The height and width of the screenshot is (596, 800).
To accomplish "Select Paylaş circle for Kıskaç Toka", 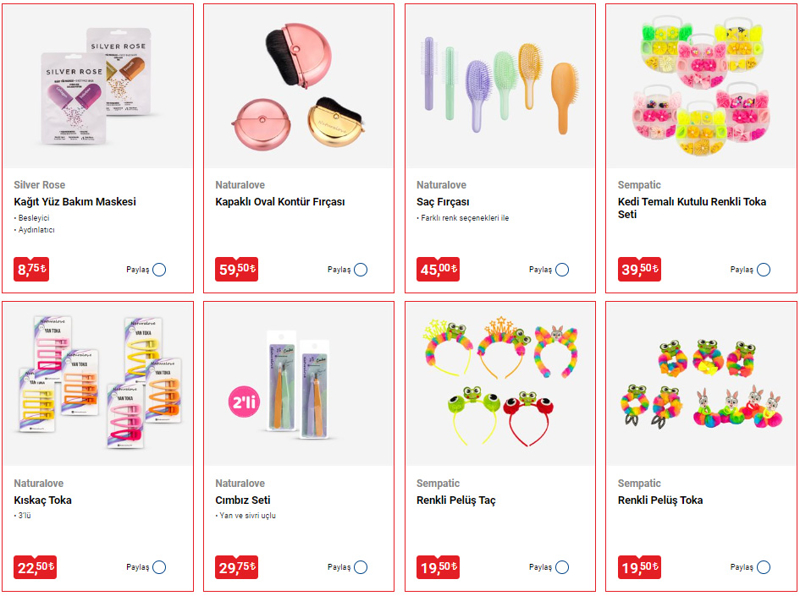I will pos(159,567).
